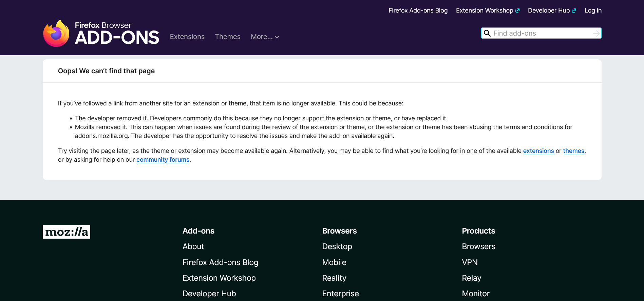The width and height of the screenshot is (644, 301).
Task: Open Developer Hub header link
Action: pyautogui.click(x=552, y=11)
